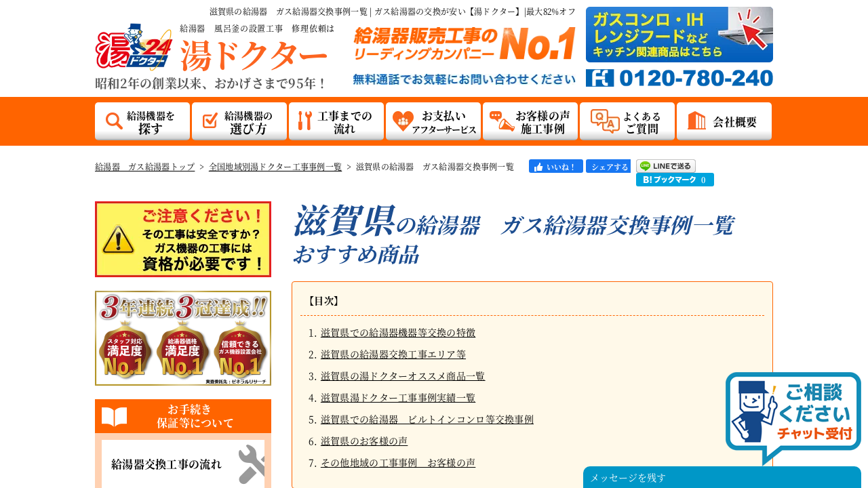Viewport: 868px width, 488px height.
Task: Click the checkbox icon for 給湯機器の選び方
Action: coord(210,121)
